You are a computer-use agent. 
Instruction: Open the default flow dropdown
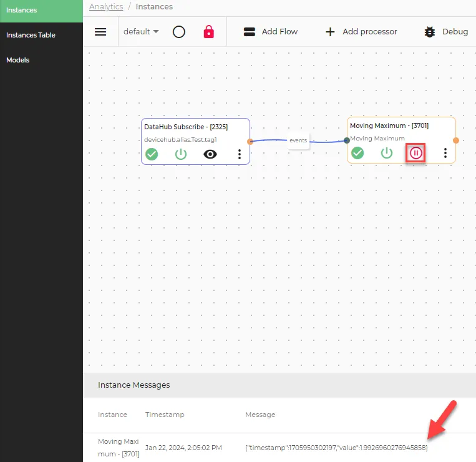pos(141,32)
